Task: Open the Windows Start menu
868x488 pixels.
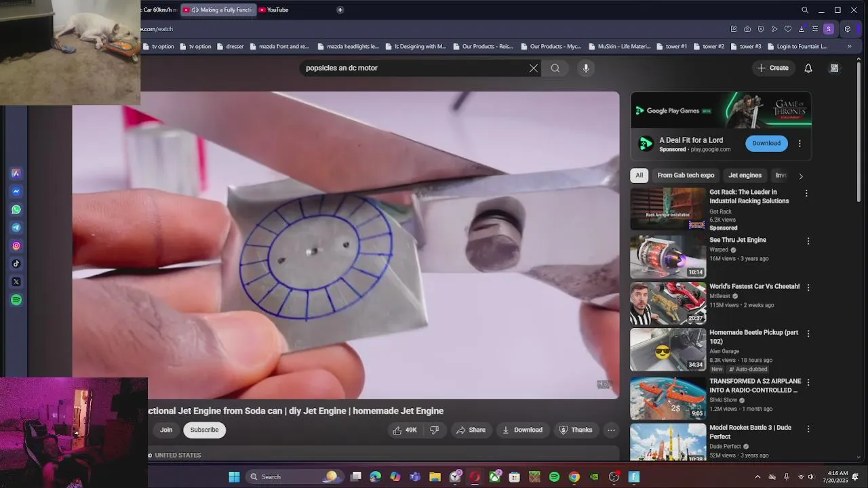Action: pyautogui.click(x=234, y=476)
